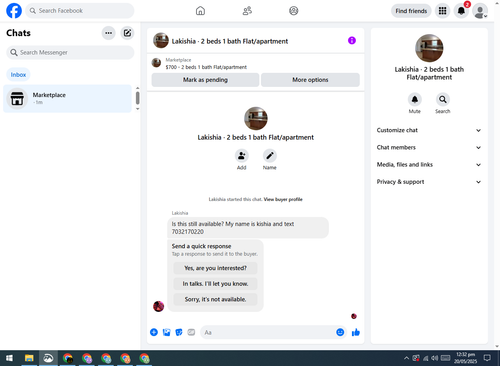Viewport: 500px width, 366px height.
Task: Edit chat name with Name pencil icon
Action: 270,156
